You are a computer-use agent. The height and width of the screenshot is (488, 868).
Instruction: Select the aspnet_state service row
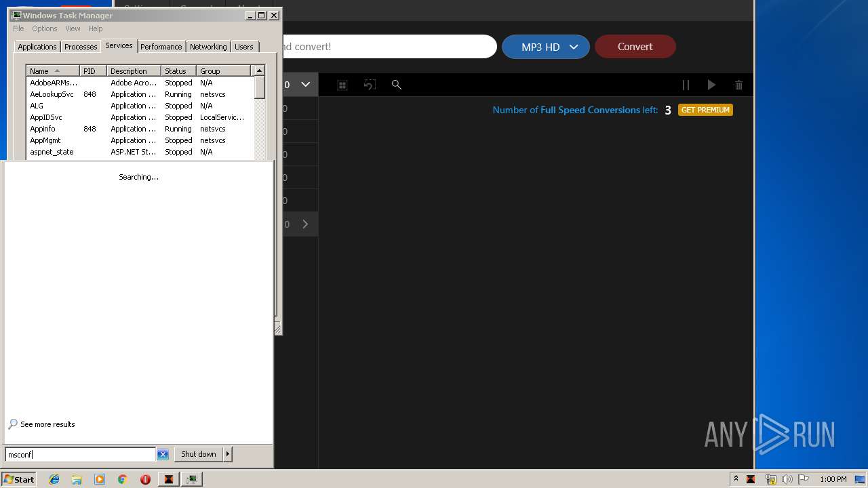(140, 152)
